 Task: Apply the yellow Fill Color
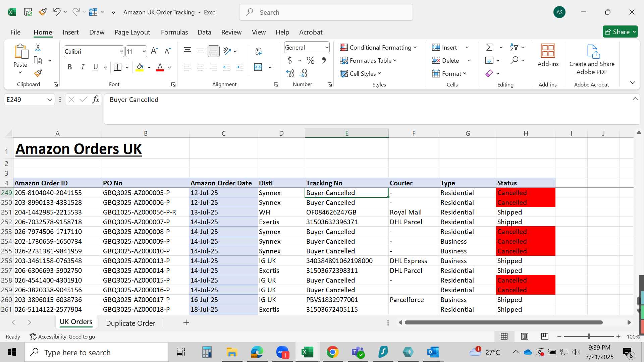[x=140, y=67]
